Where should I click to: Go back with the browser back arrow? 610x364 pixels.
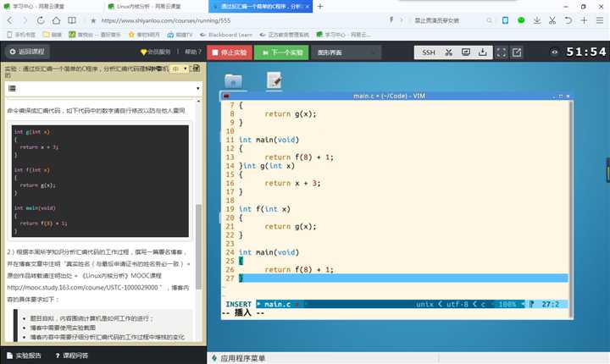(9, 20)
